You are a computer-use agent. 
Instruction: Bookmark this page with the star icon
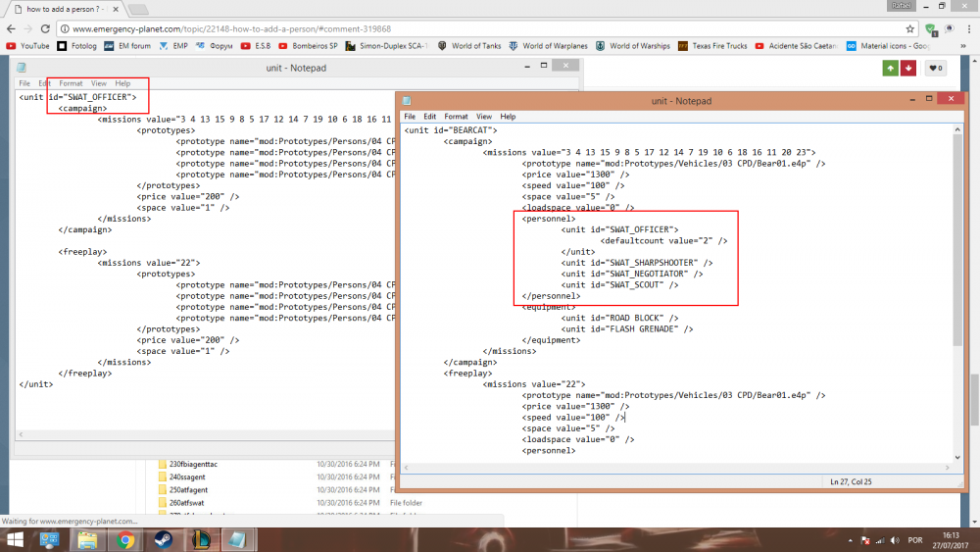click(910, 28)
